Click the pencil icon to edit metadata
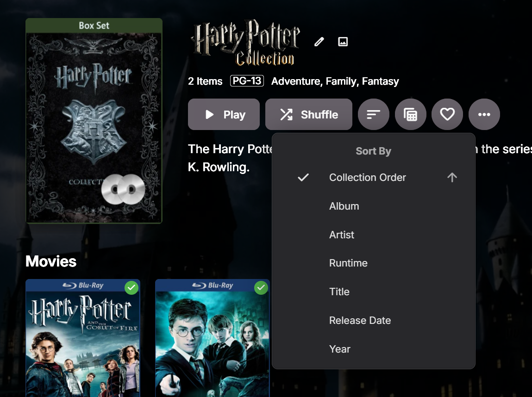Viewport: 532px width, 397px height. (x=319, y=41)
